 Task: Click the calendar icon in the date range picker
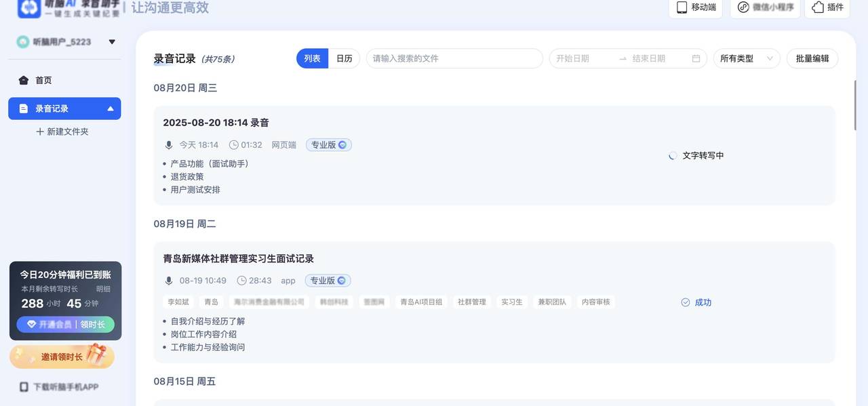[x=696, y=58]
